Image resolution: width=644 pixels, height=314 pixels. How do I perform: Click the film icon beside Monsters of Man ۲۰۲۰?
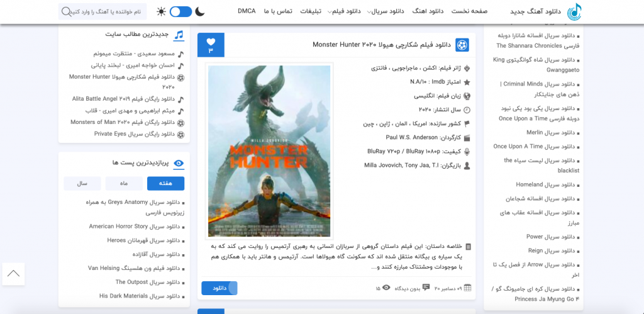(x=181, y=123)
